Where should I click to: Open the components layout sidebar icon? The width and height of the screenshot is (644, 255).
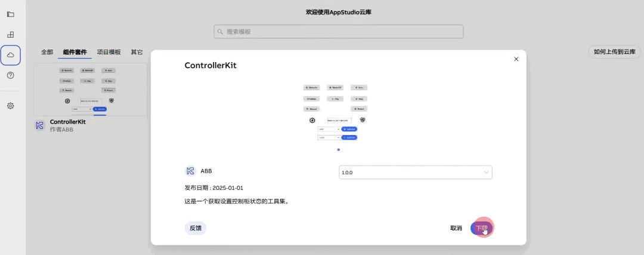coord(11,35)
